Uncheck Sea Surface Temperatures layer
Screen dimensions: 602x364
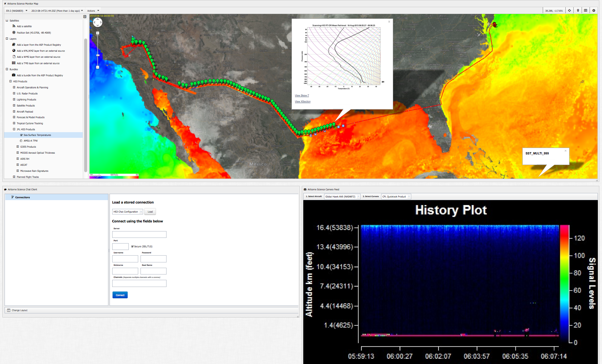[21, 135]
